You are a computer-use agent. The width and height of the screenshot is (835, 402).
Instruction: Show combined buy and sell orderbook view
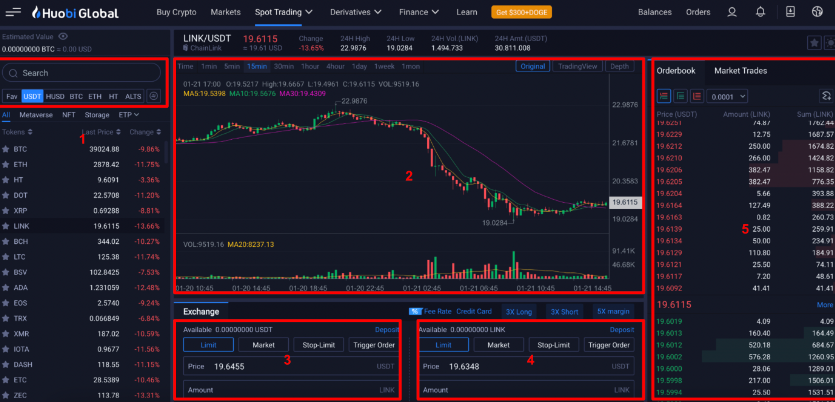tap(664, 96)
